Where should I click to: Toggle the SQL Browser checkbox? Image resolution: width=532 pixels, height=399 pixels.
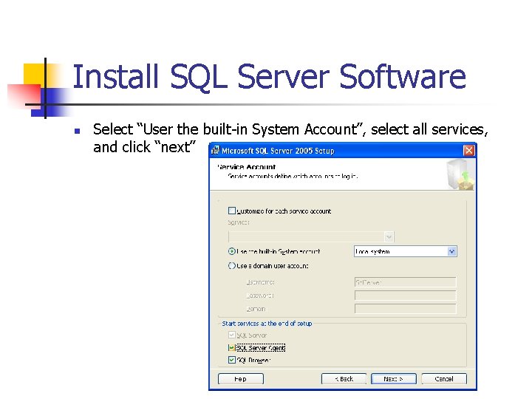coord(232,360)
